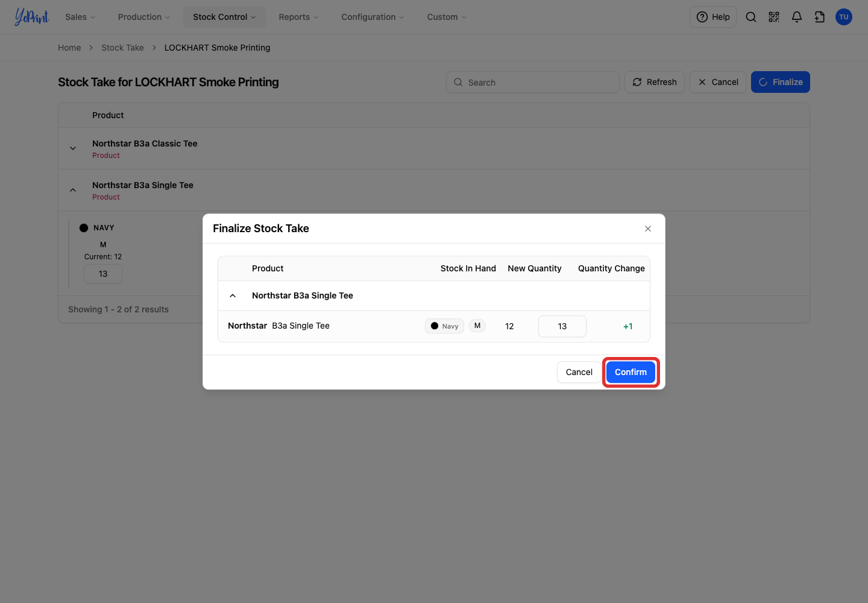
Task: Open the TU user avatar menu
Action: point(844,17)
